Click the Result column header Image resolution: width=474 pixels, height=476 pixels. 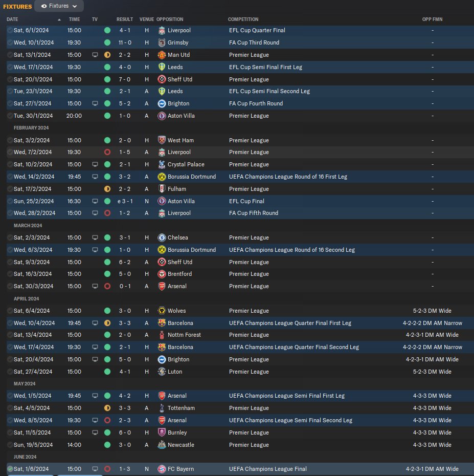[x=125, y=19]
